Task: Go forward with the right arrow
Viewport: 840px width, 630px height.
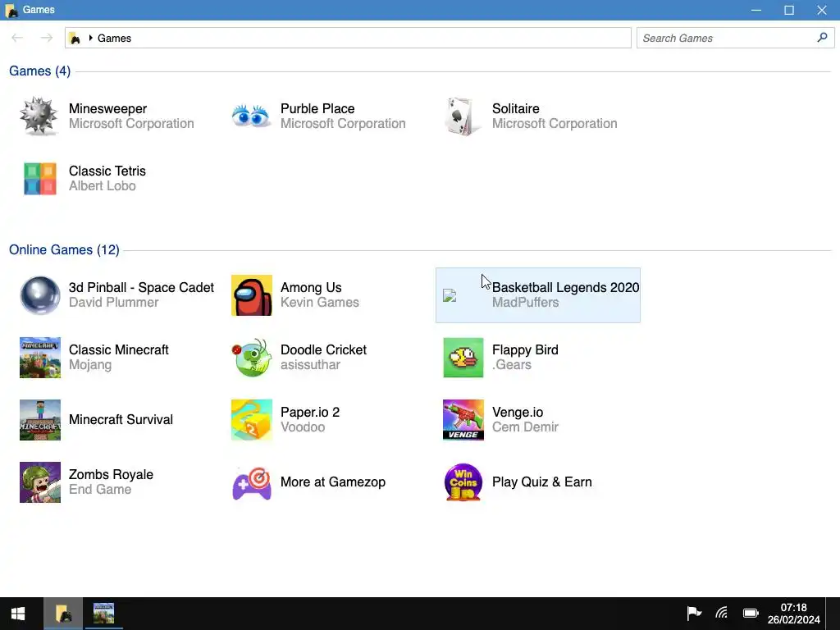Action: click(47, 38)
